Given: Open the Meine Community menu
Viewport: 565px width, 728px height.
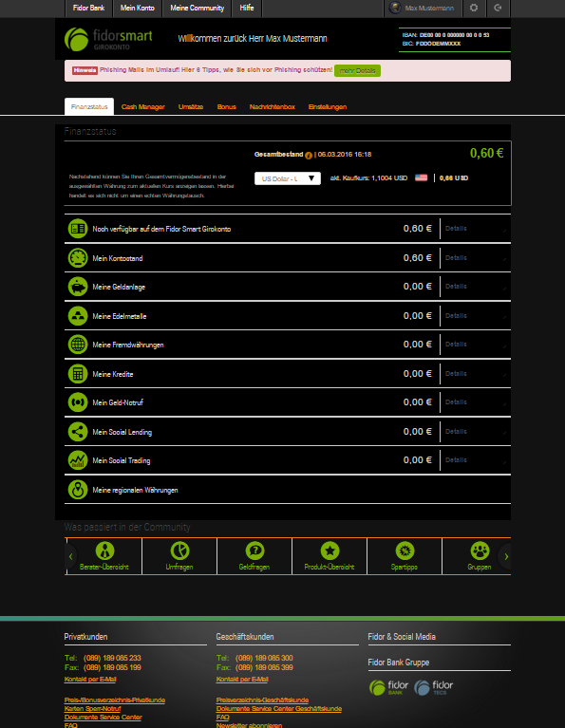Looking at the screenshot, I should [x=197, y=8].
